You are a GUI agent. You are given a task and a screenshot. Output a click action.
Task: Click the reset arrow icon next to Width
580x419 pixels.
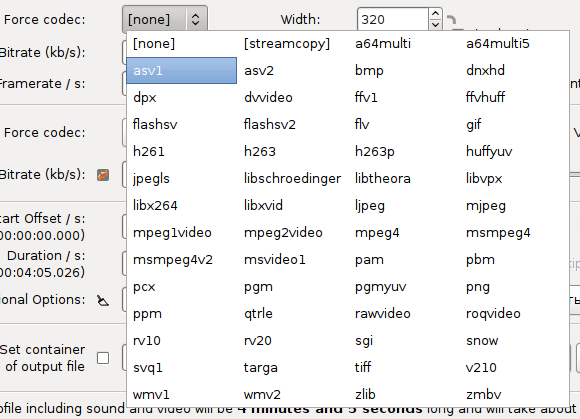tap(451, 20)
